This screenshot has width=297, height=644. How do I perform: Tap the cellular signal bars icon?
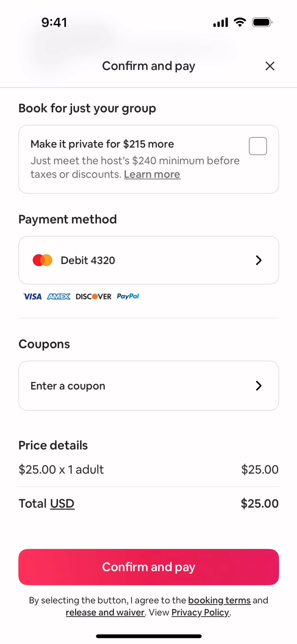pyautogui.click(x=220, y=22)
